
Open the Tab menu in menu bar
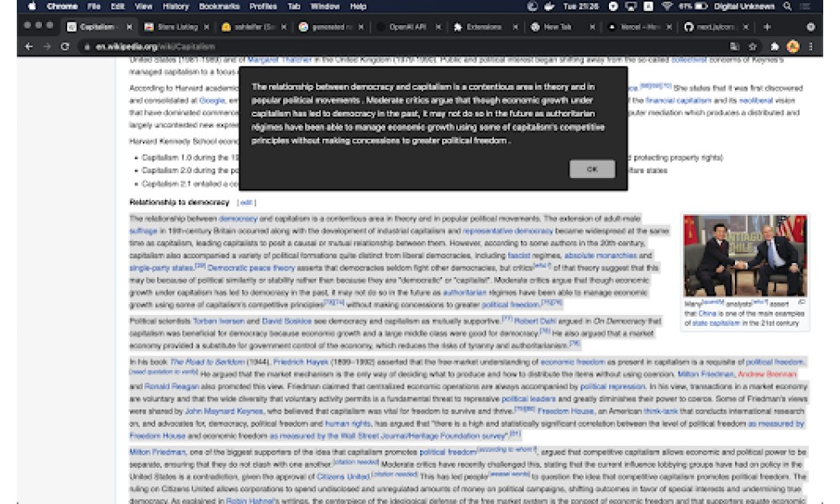tap(293, 7)
